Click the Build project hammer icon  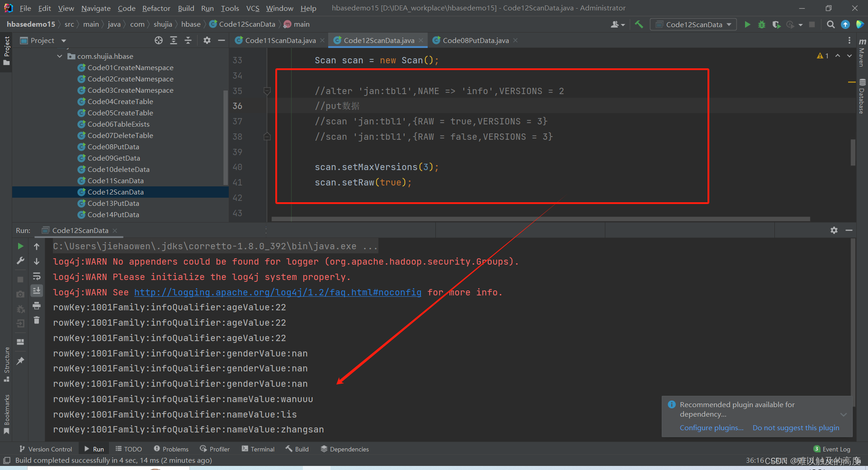point(639,24)
